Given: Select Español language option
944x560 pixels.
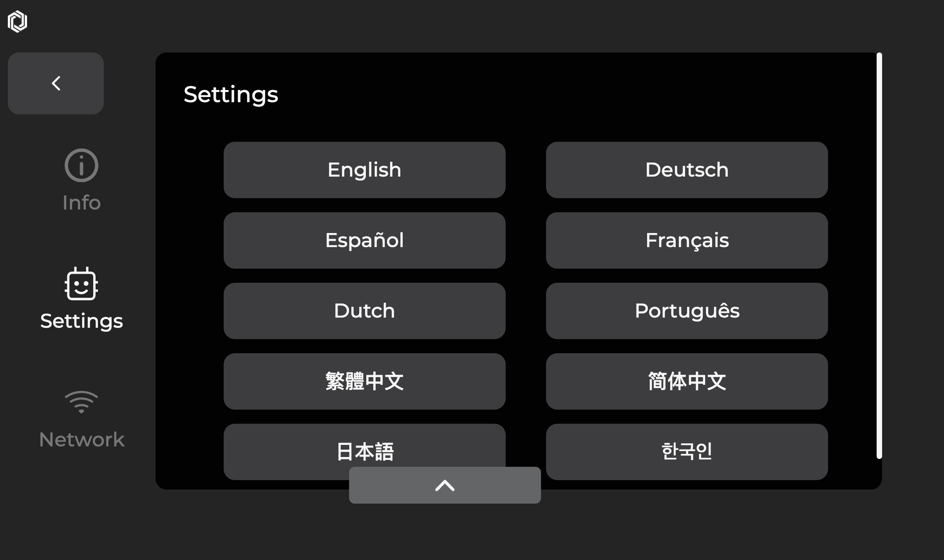Looking at the screenshot, I should tap(364, 240).
